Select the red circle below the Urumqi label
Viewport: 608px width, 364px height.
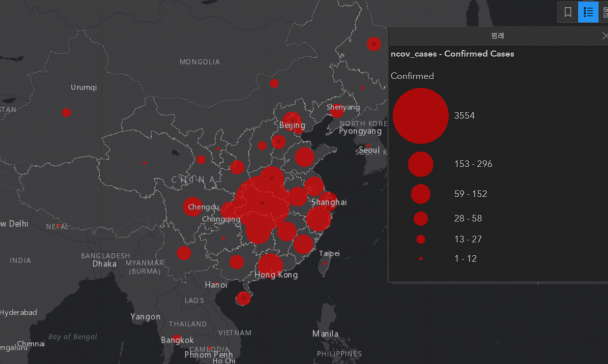67,113
